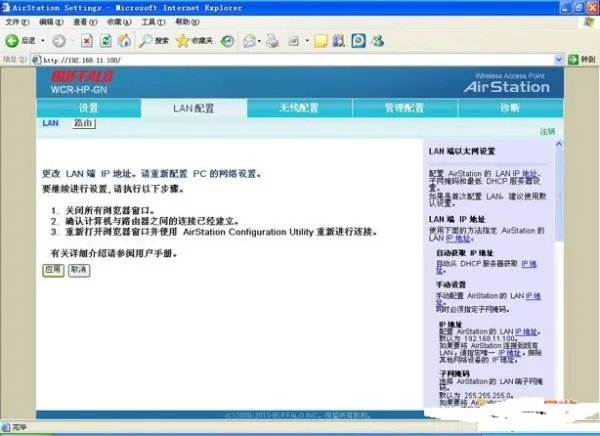Open the 帮助 menu
Image resolution: width=600 pixels, height=436 pixels.
tap(187, 22)
